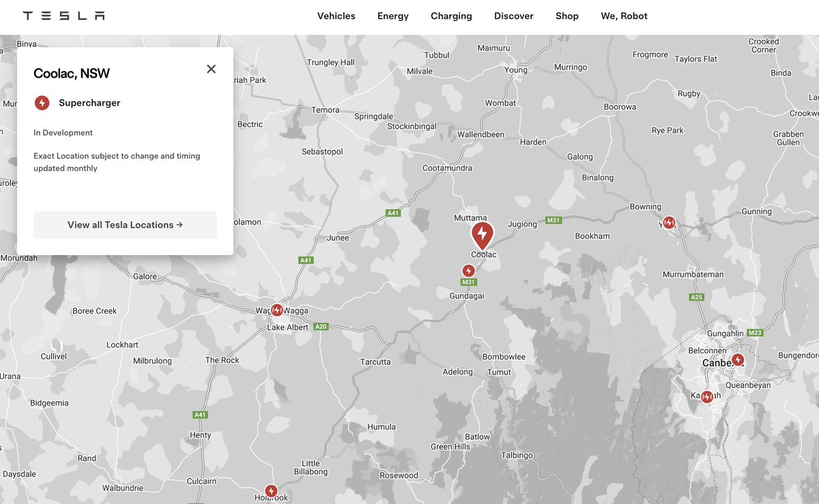This screenshot has height=504, width=819.
Task: Close the Coolac, NSW info card
Action: [211, 69]
